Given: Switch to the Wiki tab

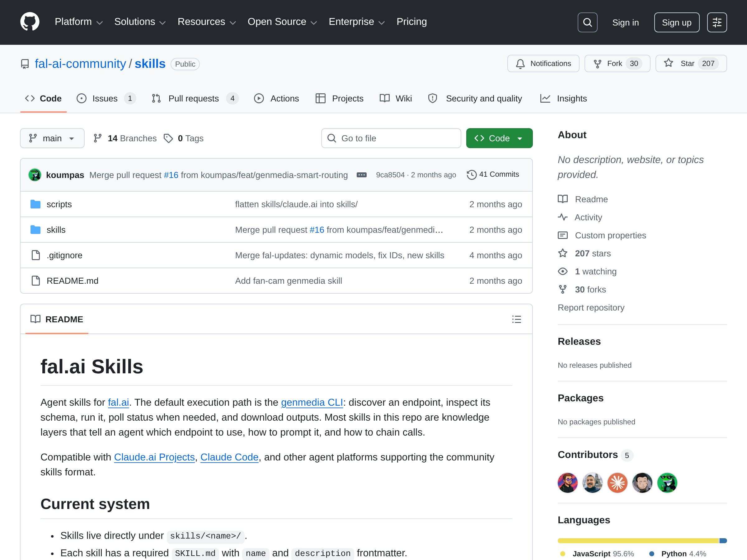Looking at the screenshot, I should click(x=396, y=99).
